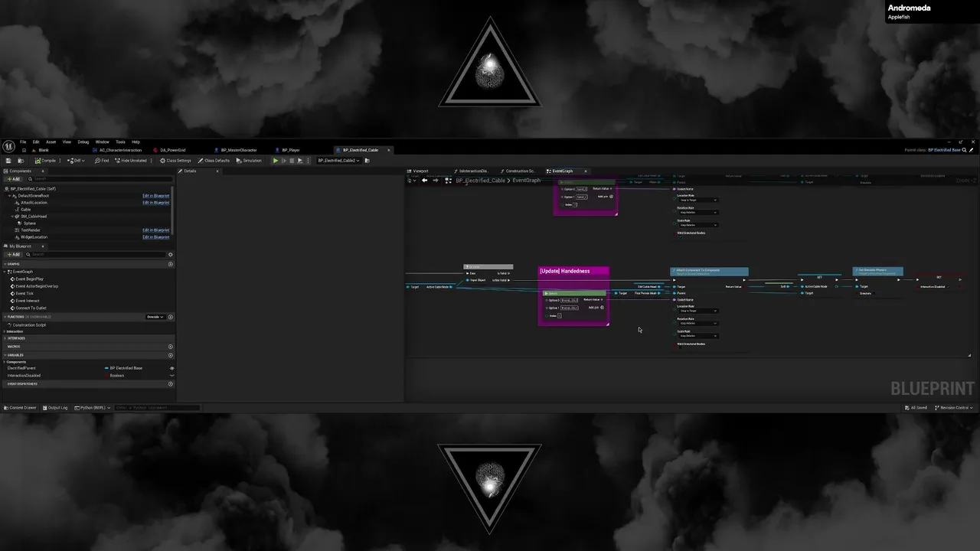Viewport: 980px width, 551px height.
Task: Click the Unreal Engine logo icon
Action: click(x=8, y=146)
